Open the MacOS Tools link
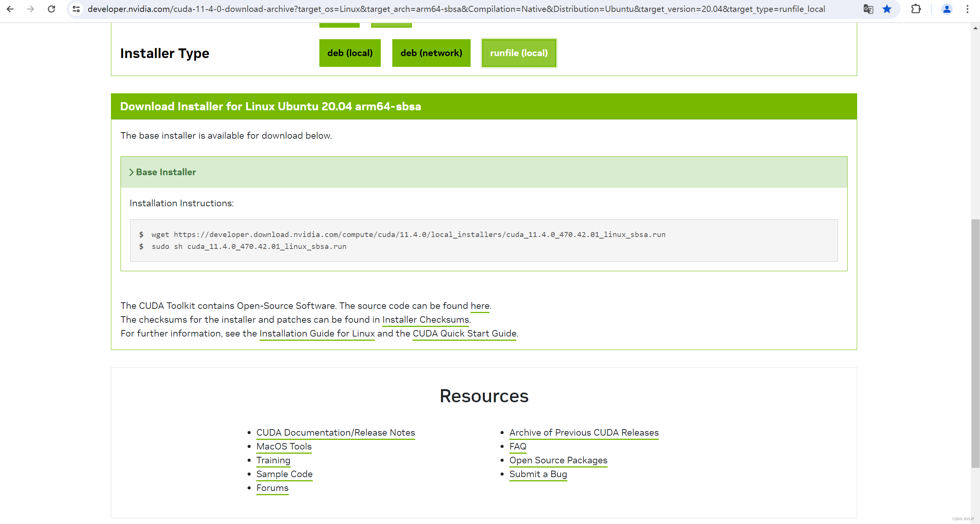Viewport: 980px width, 524px height. point(284,446)
